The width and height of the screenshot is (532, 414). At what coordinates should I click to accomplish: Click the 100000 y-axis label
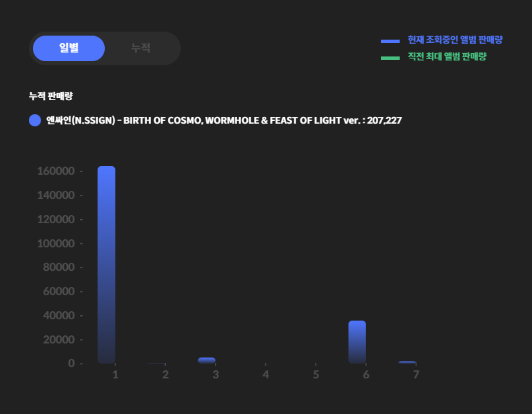[56, 243]
